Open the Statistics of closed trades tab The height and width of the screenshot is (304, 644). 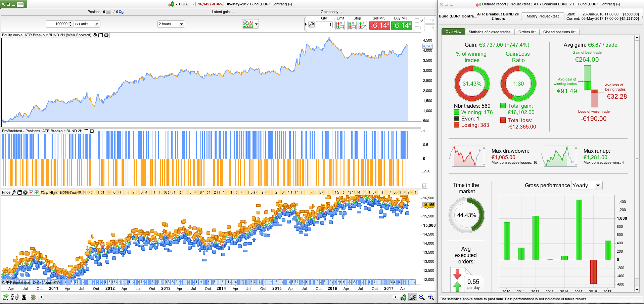(x=490, y=32)
